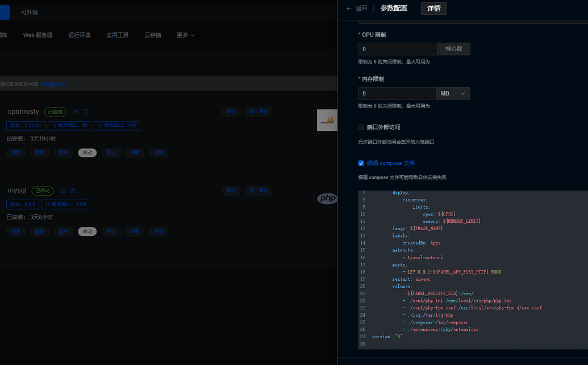Open the 详情 view
Image resolution: width=588 pixels, height=365 pixels.
click(x=433, y=9)
